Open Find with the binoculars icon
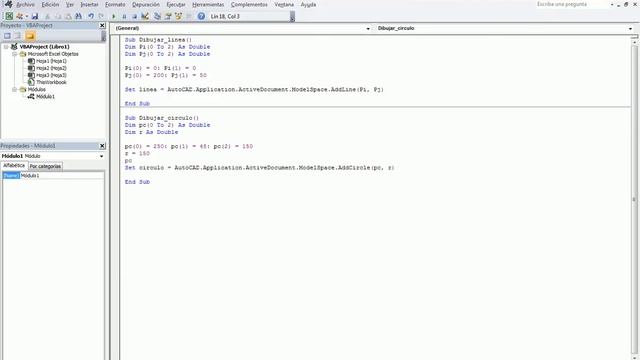This screenshot has width=640, height=360. tap(78, 16)
